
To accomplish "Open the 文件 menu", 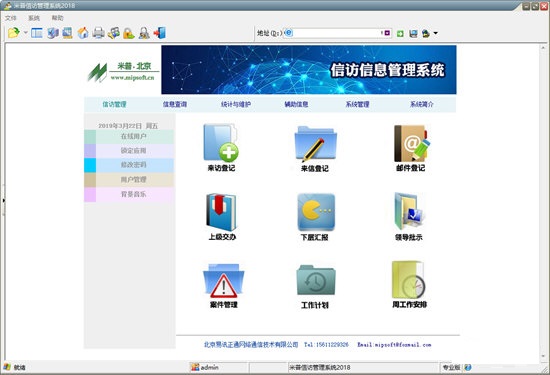I will pos(11,18).
